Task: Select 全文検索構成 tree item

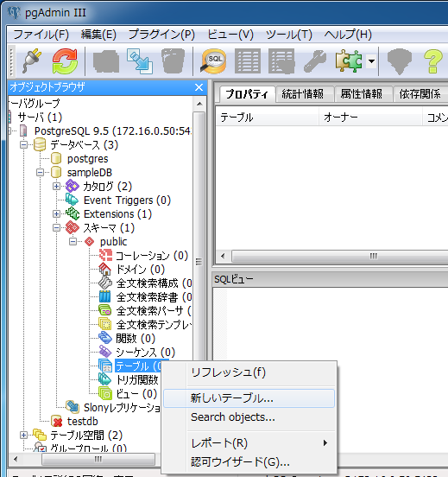Action: (x=154, y=283)
